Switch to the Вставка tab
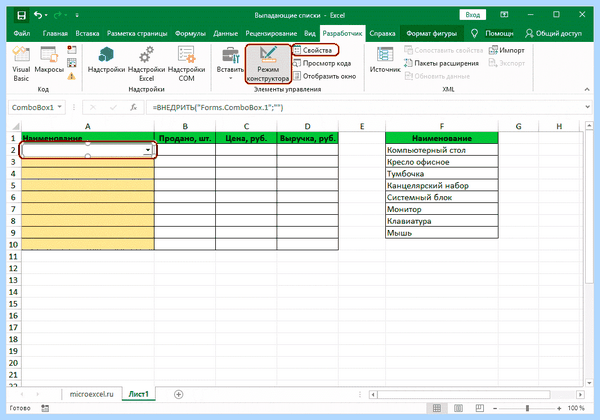This screenshot has height=420, width=600. tap(87, 33)
